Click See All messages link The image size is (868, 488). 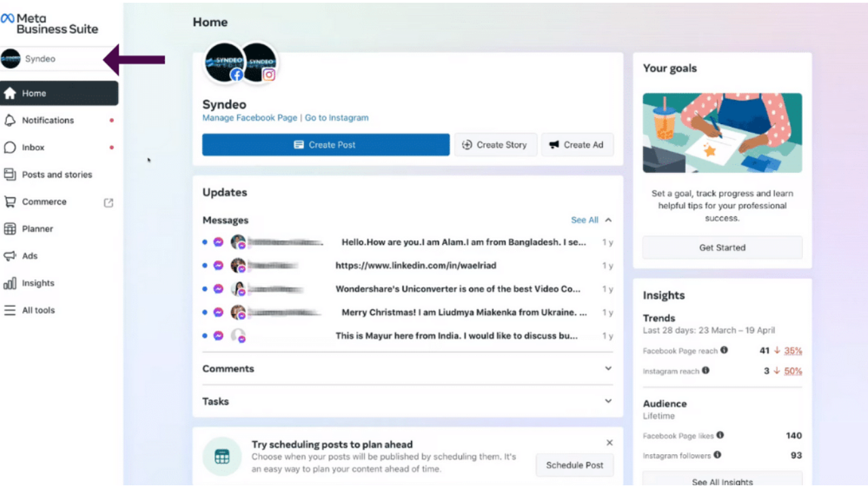tap(585, 220)
